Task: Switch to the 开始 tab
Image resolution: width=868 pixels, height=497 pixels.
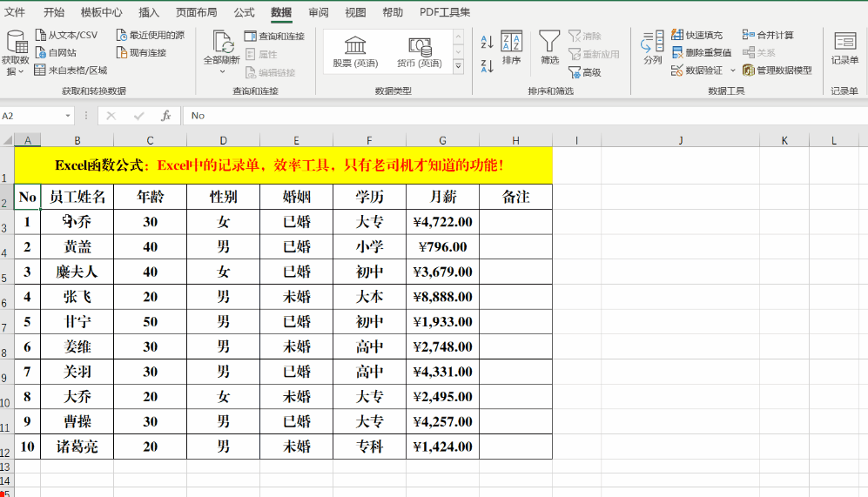Action: click(54, 12)
